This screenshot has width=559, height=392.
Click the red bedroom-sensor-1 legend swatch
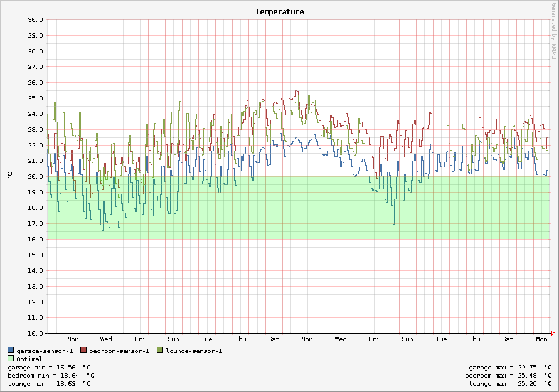pyautogui.click(x=84, y=351)
